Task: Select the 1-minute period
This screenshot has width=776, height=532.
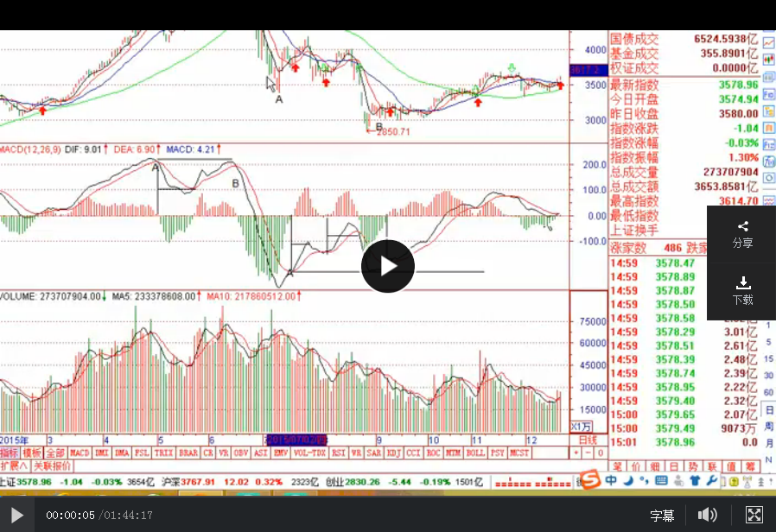Action: 768,325
